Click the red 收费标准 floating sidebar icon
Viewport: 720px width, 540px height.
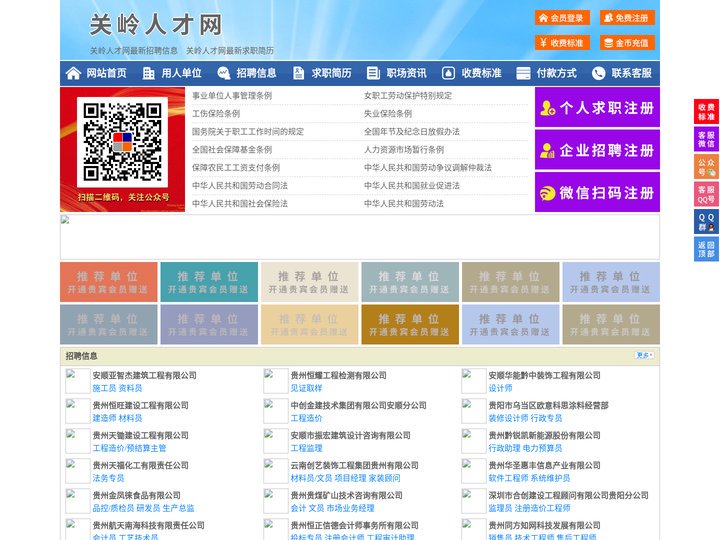(706, 112)
